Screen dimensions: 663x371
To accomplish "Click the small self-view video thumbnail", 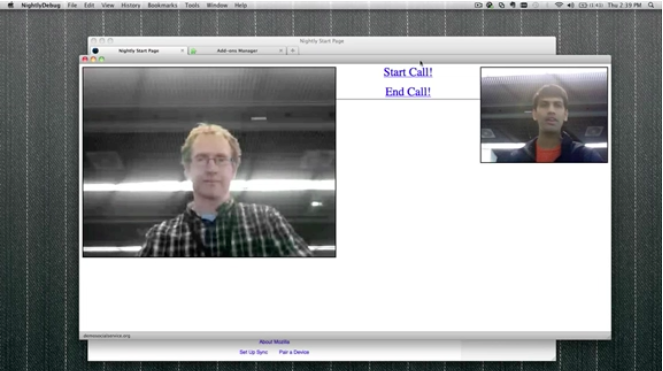I will pos(544,115).
